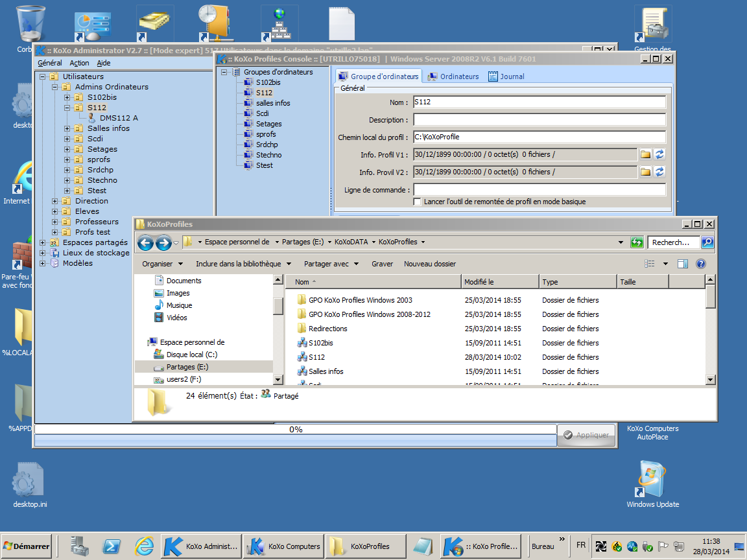Refresh Info. Provil V2 with the blue arrows icon
The image size is (747, 560).
[659, 172]
